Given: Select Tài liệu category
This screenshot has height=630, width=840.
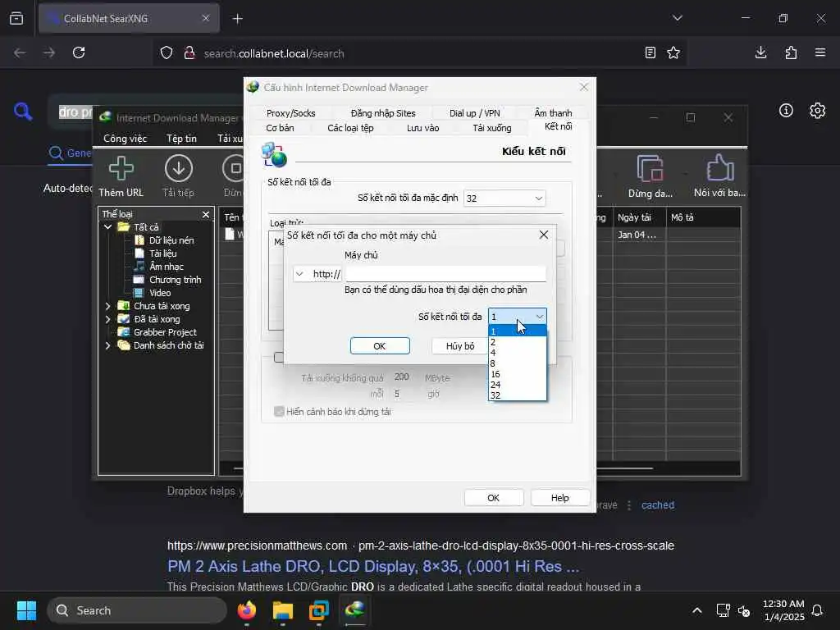Looking at the screenshot, I should click(162, 253).
